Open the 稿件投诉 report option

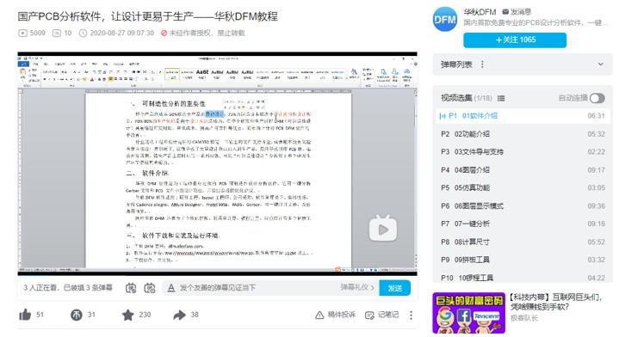[335, 315]
